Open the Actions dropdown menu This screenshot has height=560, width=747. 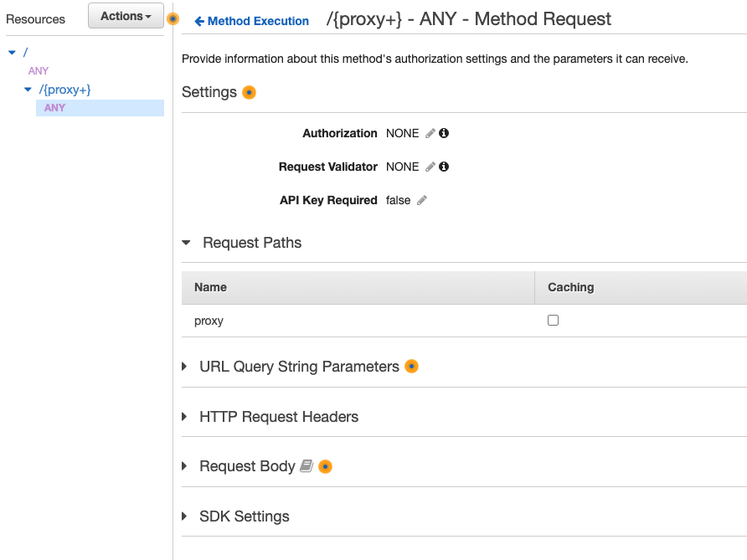pyautogui.click(x=126, y=15)
